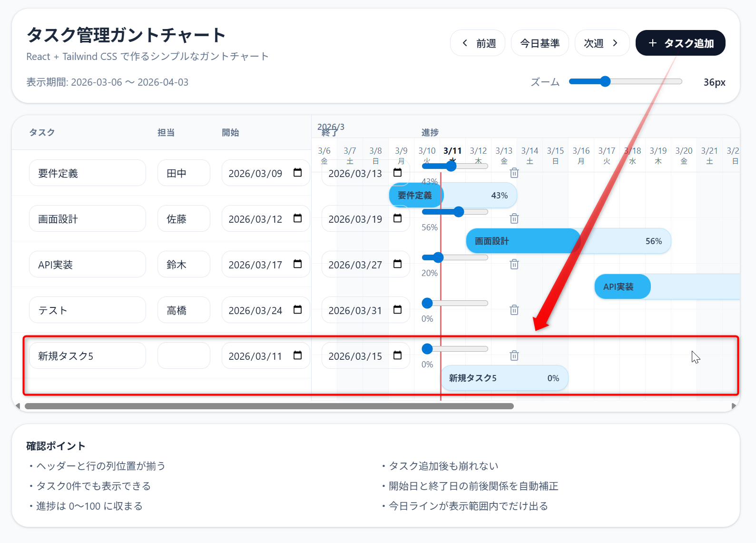The image size is (756, 543).
Task: Click the 新規タスク5 progress slider
Action: (x=455, y=349)
